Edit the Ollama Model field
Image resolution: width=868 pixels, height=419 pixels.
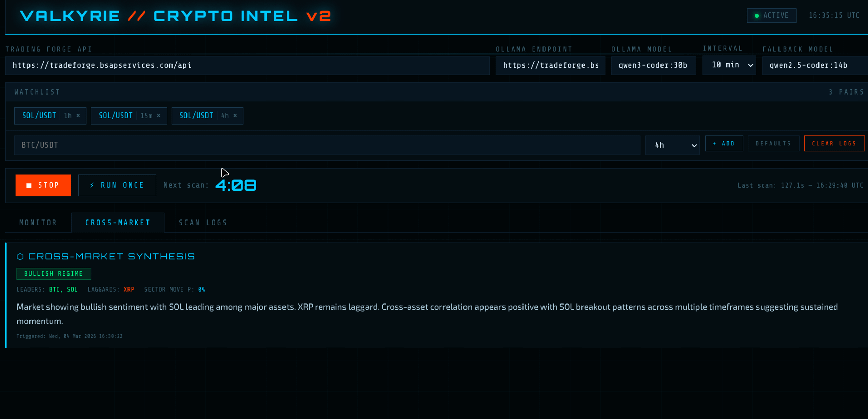point(653,65)
